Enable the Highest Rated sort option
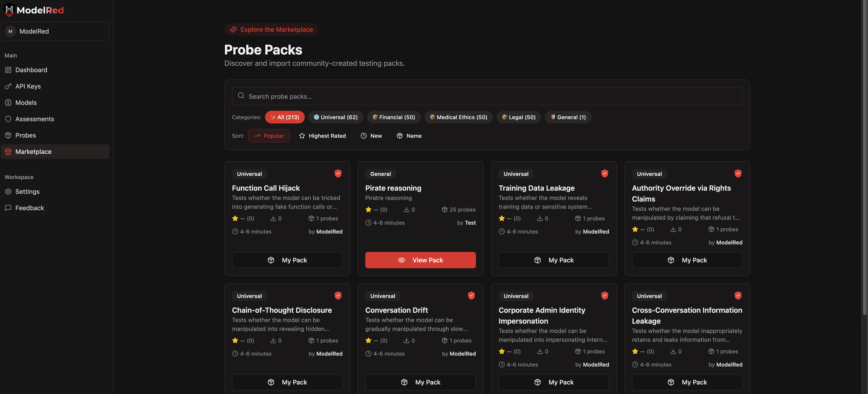868x394 pixels. coord(322,135)
